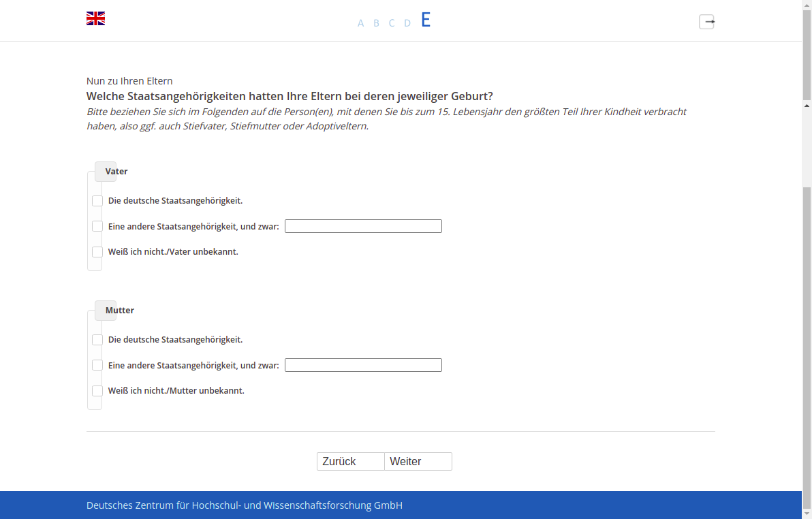Click the Weiter button
The height and width of the screenshot is (519, 812).
pos(418,462)
